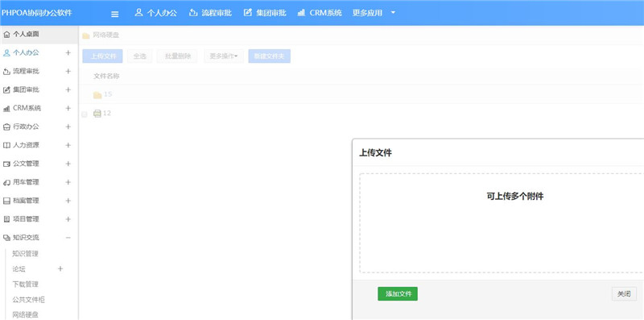Click the 行政办公 icon in sidebar
644x320 pixels.
click(x=6, y=127)
